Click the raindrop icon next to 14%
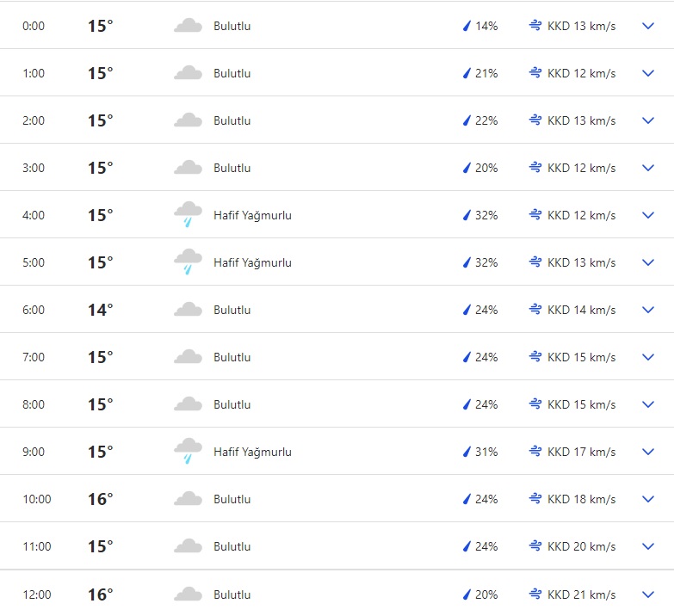 (x=467, y=26)
